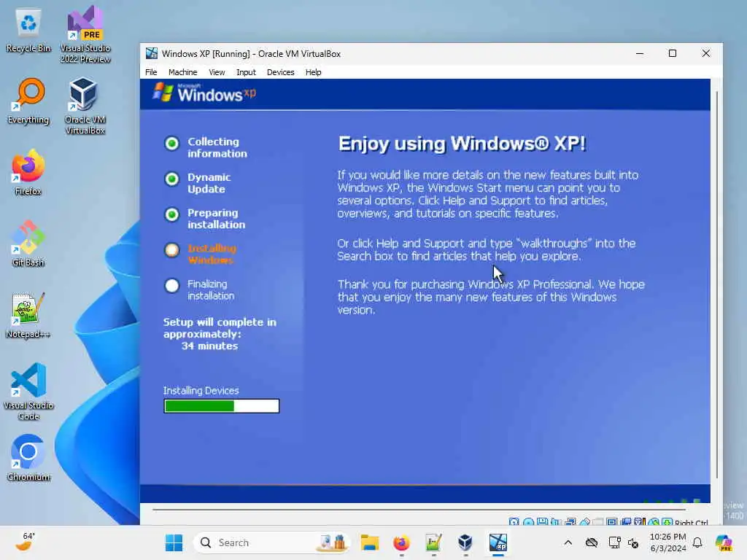Click the Installing Devices progress bar

(x=222, y=405)
